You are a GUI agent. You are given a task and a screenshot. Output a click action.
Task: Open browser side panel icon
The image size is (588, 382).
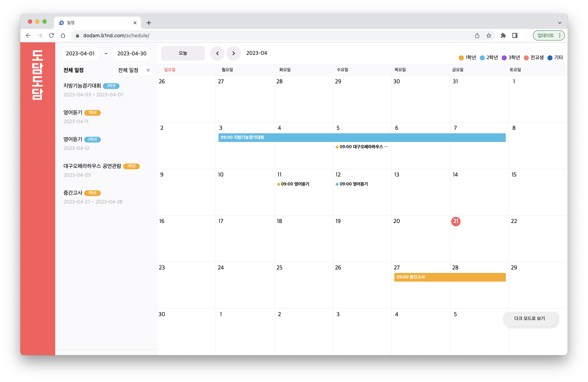pyautogui.click(x=515, y=35)
